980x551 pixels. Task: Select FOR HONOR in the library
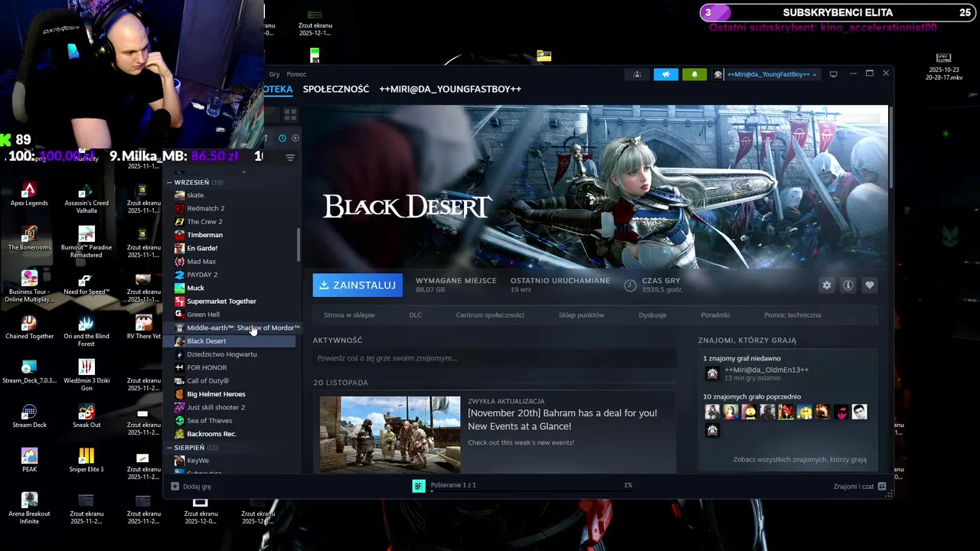coord(207,367)
